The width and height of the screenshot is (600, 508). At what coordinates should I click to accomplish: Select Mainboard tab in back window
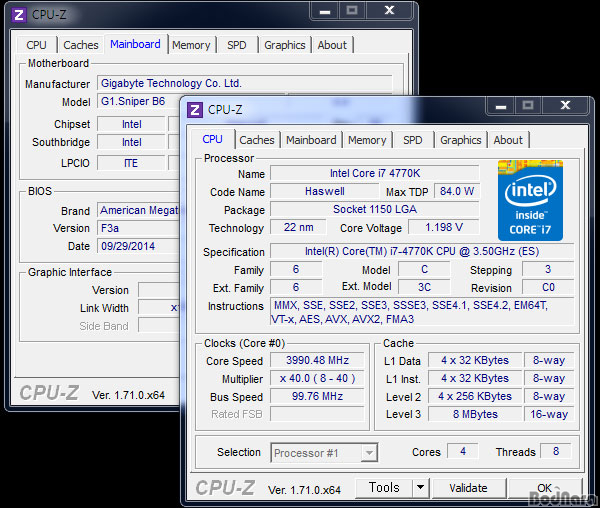click(x=135, y=44)
